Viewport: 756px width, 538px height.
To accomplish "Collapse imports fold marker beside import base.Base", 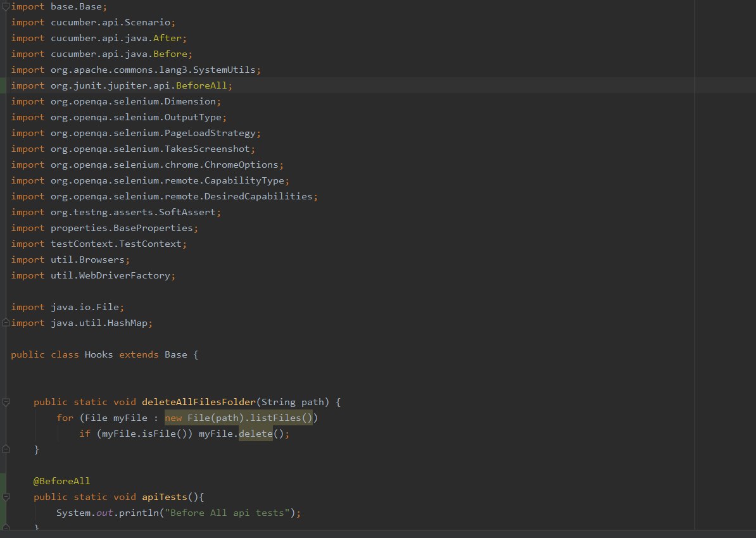I will coord(6,7).
